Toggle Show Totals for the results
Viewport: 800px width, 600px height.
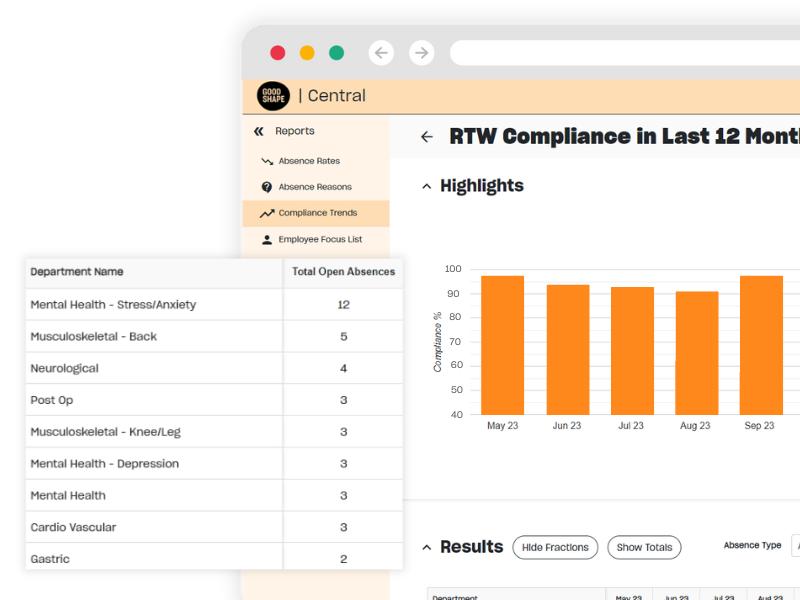pos(644,547)
